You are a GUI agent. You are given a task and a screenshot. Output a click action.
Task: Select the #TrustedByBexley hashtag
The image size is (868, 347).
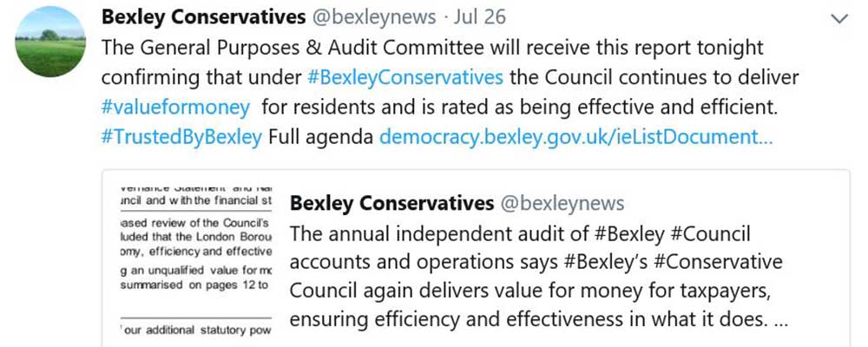[181, 136]
